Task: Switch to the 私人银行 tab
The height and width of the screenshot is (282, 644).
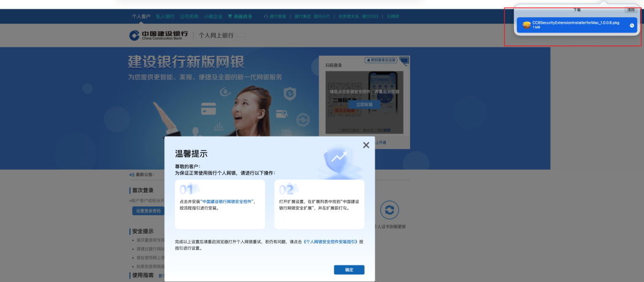Action: (x=165, y=17)
